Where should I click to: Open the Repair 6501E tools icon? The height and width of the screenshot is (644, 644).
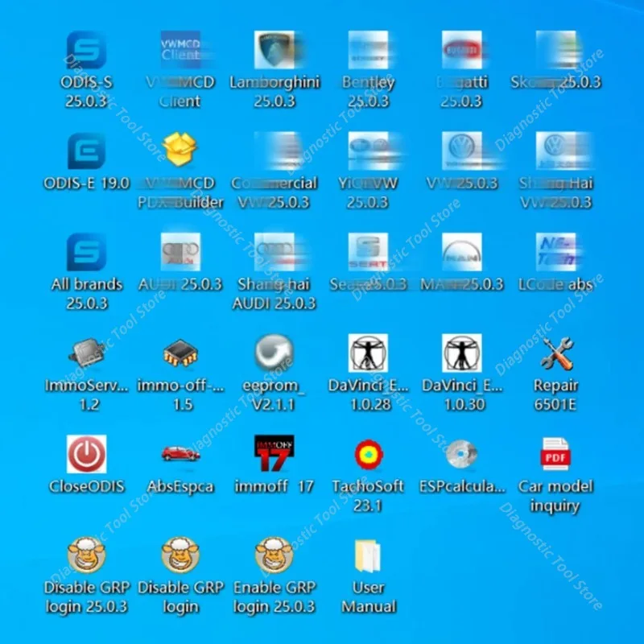click(x=556, y=353)
